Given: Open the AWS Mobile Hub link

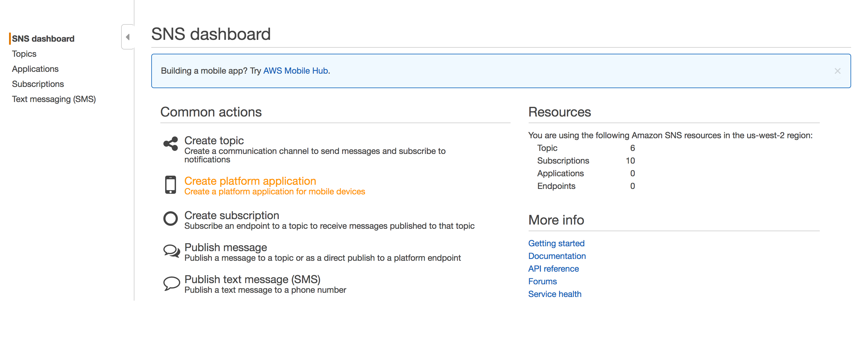Looking at the screenshot, I should tap(295, 71).
